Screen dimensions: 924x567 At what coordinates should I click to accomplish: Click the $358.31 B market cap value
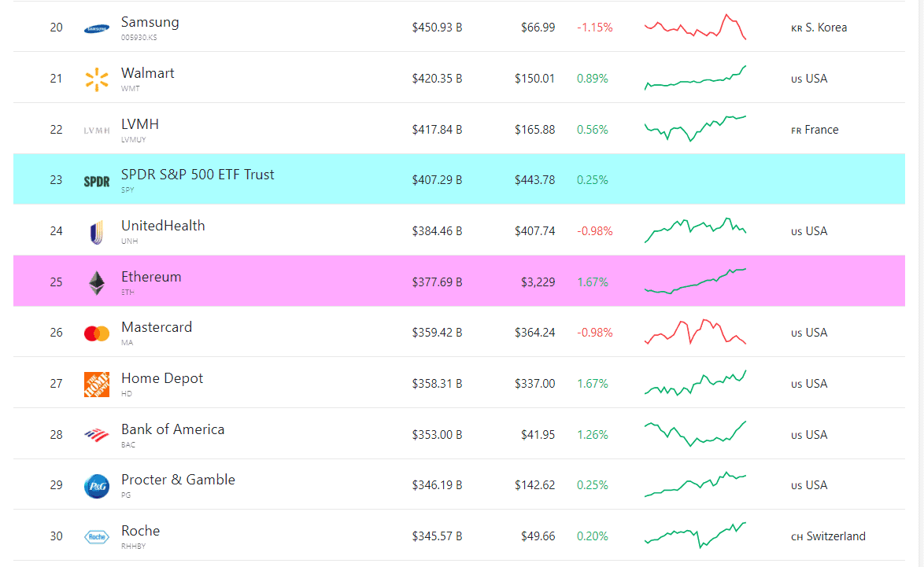[x=437, y=384]
